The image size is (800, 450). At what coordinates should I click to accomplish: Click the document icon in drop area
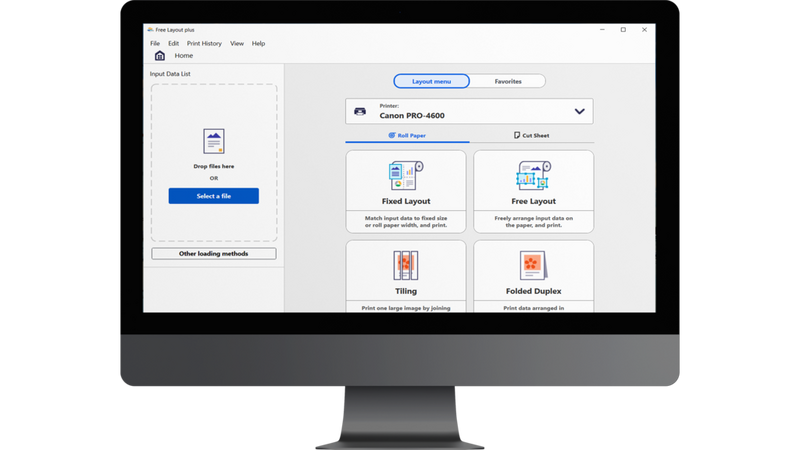[x=213, y=140]
